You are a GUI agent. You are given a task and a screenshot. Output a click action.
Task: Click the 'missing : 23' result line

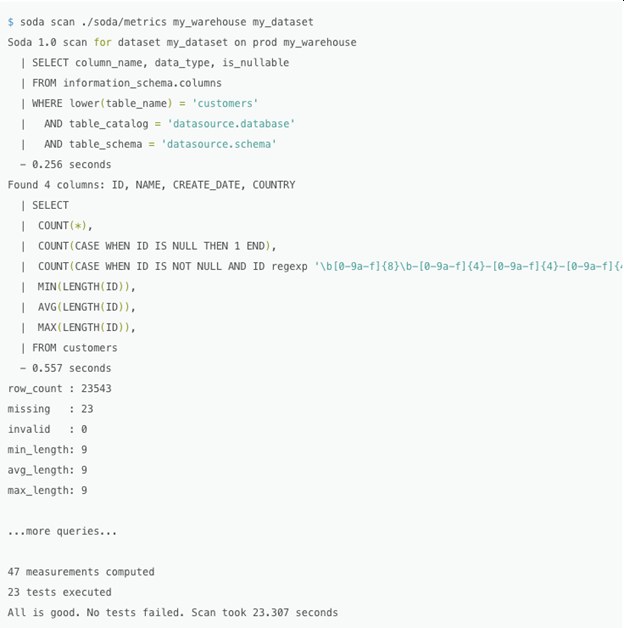pos(50,409)
